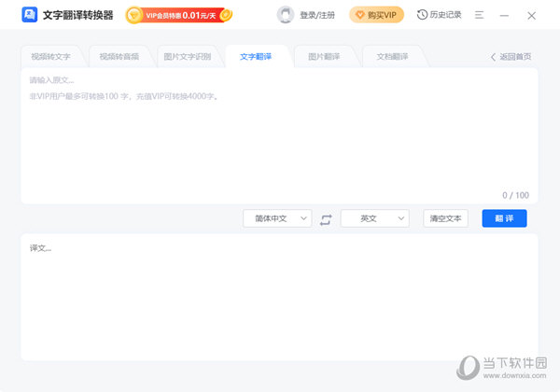The width and height of the screenshot is (560, 392).
Task: Switch to the 图片翻译 tab
Action: point(324,56)
